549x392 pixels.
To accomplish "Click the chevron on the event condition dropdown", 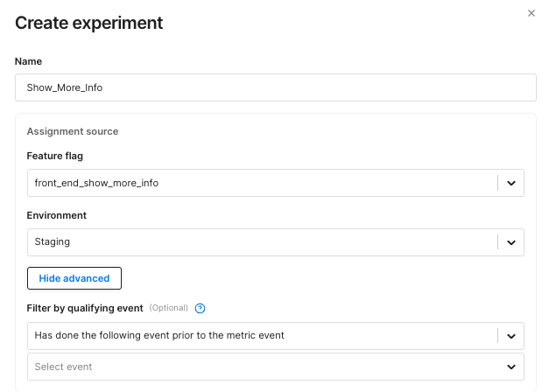I will tap(511, 335).
